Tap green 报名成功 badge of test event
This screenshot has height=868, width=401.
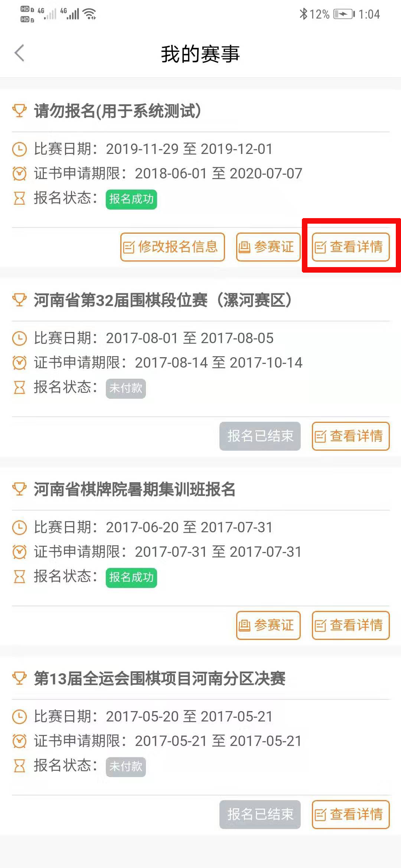pos(131,199)
